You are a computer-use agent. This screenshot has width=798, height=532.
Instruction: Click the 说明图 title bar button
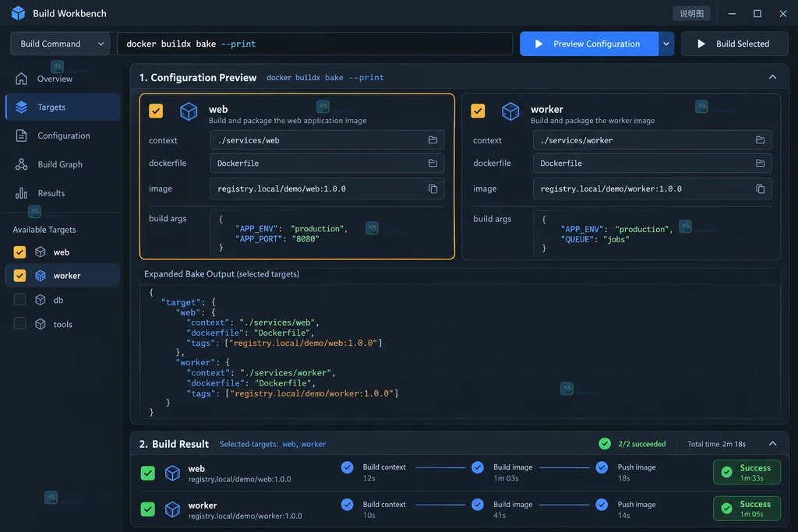tap(692, 14)
